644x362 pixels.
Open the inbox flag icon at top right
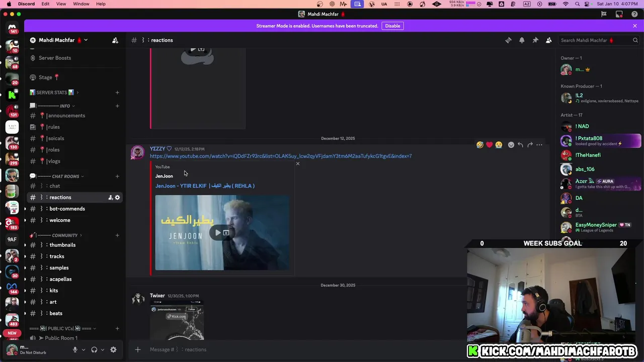point(604,14)
